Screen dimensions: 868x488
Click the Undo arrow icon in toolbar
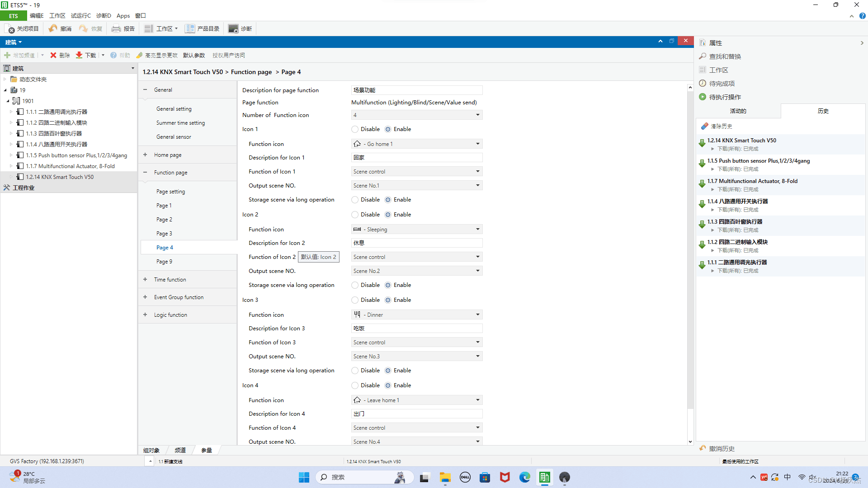coord(53,28)
